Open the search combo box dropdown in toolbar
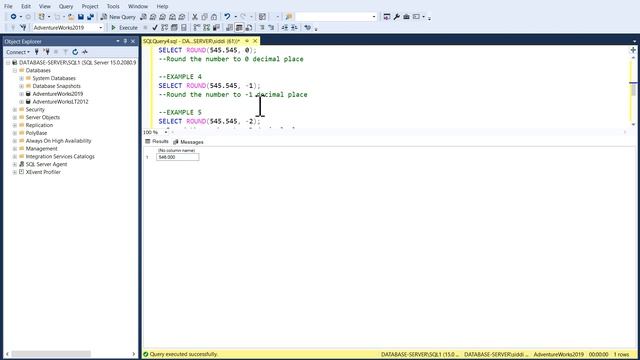This screenshot has width=640, height=360. click(374, 17)
